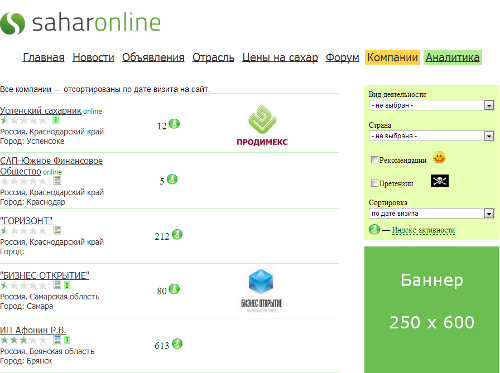Viewport: 500px width, 373px height.
Task: Click the smiley face recommendations icon
Action: (439, 158)
